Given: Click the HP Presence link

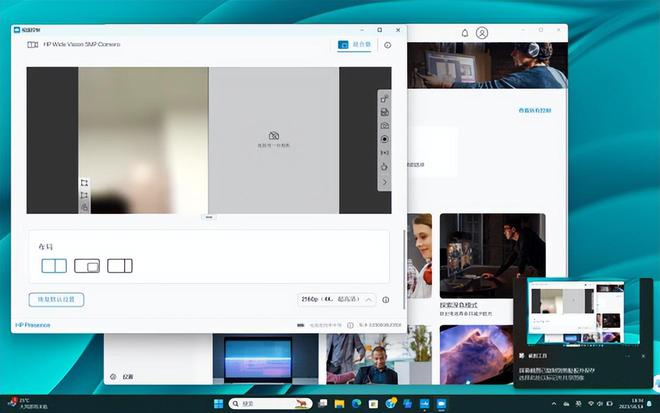Looking at the screenshot, I should 33,325.
